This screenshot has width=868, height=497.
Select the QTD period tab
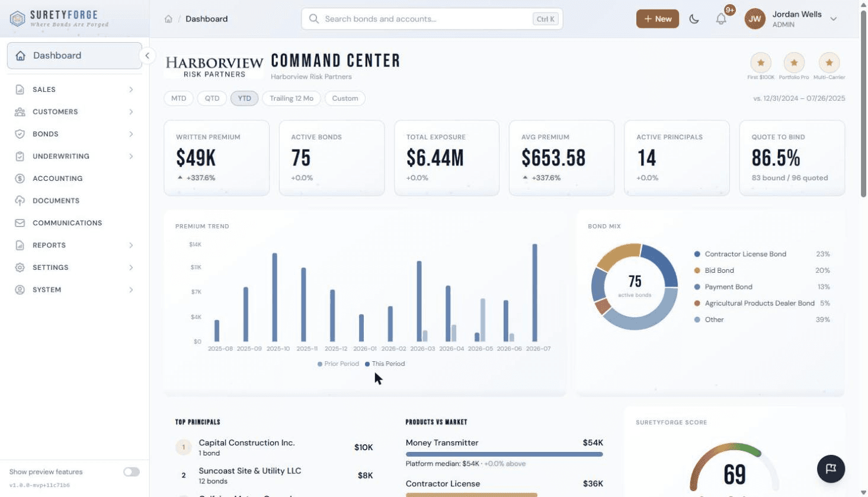tap(212, 98)
